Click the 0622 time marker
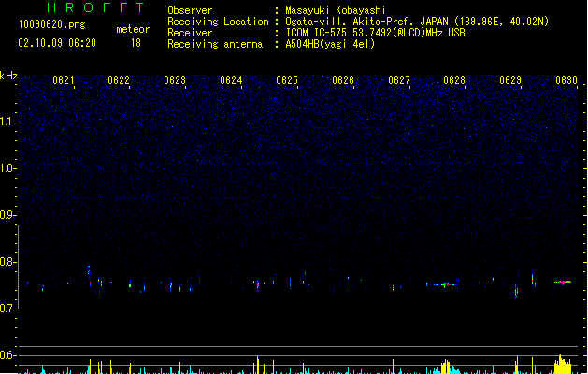588x374 pixels. tap(119, 80)
